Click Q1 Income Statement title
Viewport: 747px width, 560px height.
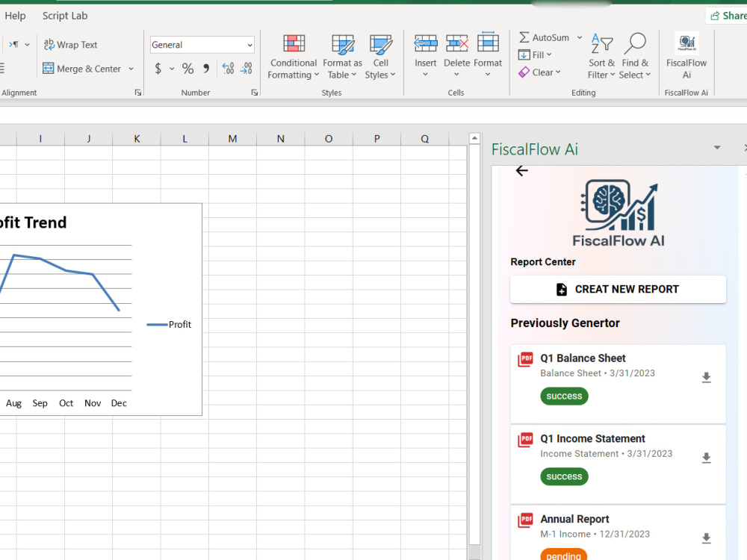click(592, 438)
